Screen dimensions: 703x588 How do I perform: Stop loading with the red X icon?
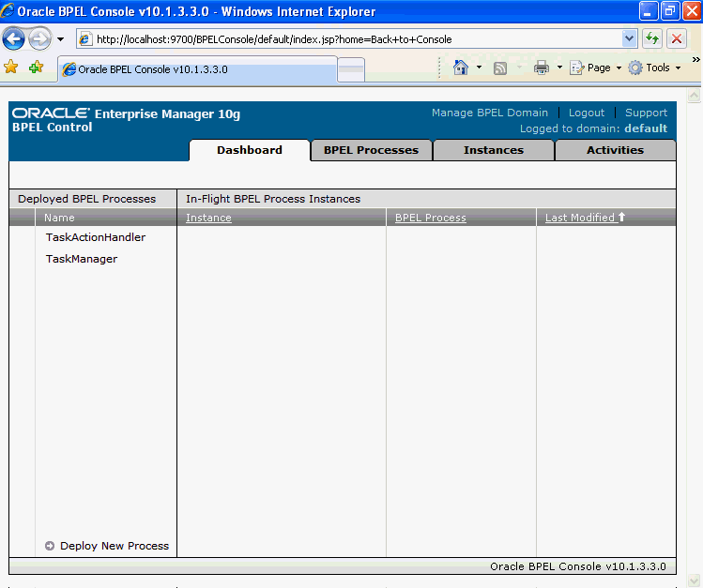pyautogui.click(x=677, y=39)
